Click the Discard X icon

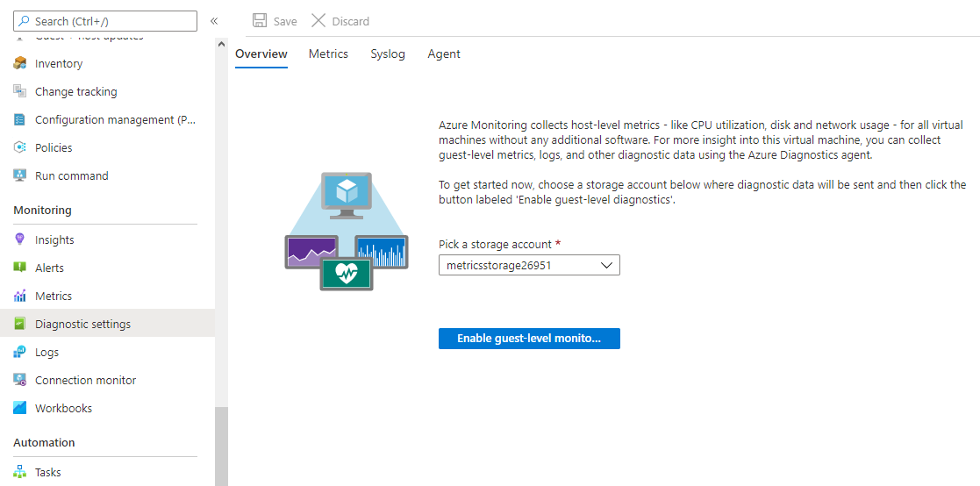[318, 20]
